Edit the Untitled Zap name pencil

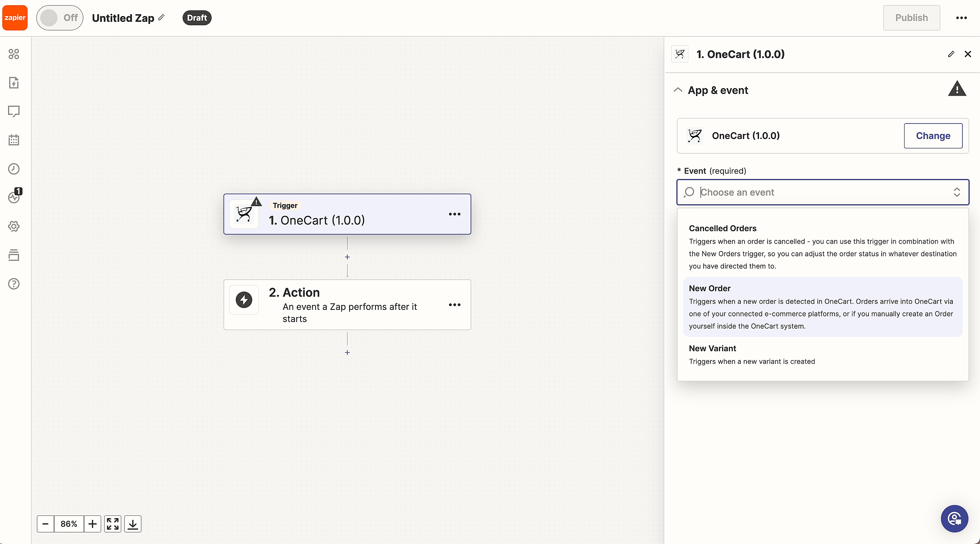[x=162, y=17]
